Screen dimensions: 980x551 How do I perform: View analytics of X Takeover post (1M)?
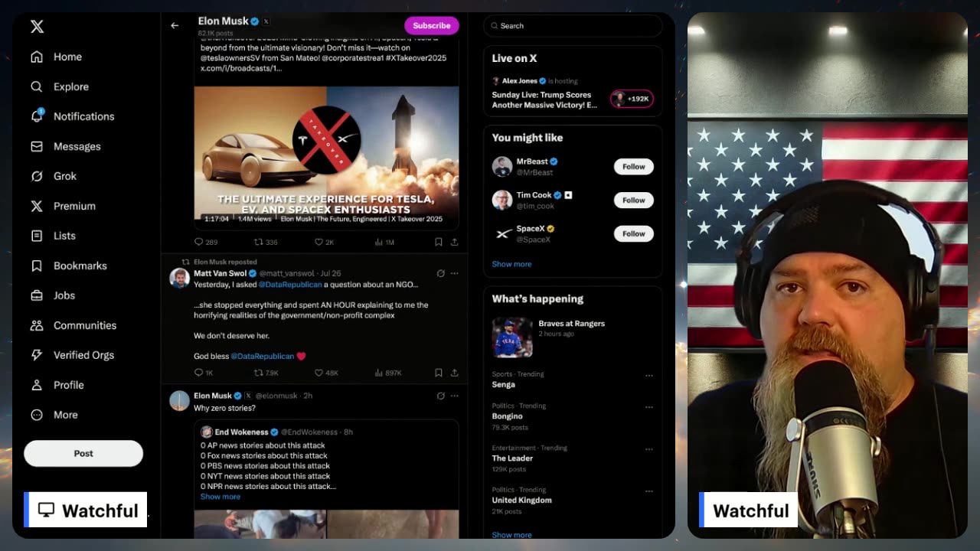coord(384,242)
